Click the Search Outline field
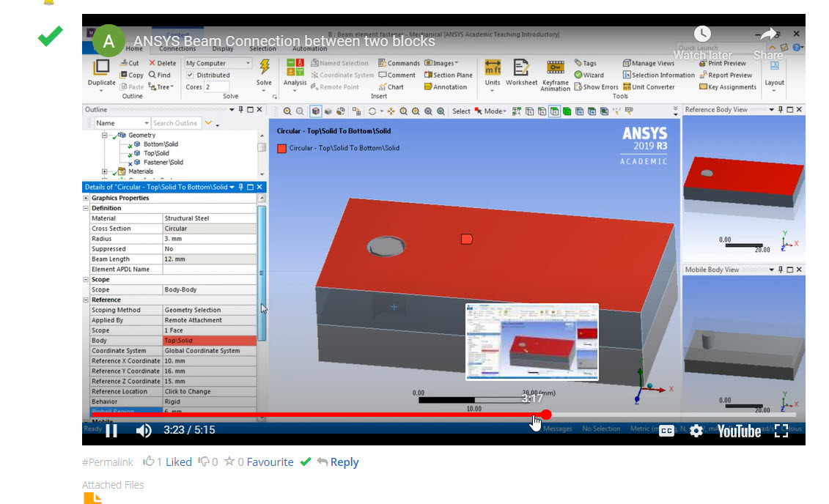Image resolution: width=829 pixels, height=504 pixels. tap(175, 123)
